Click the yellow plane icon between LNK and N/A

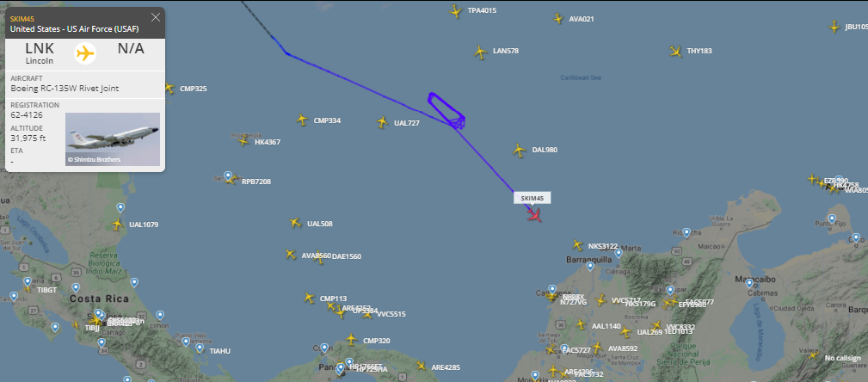(x=85, y=53)
